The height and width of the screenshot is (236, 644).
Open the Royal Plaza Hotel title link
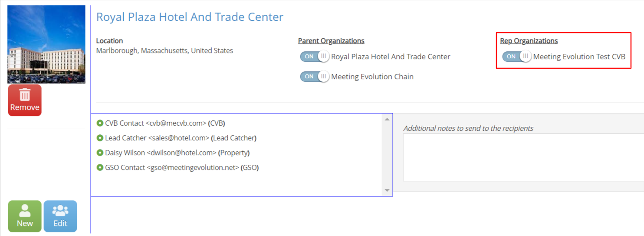point(190,17)
